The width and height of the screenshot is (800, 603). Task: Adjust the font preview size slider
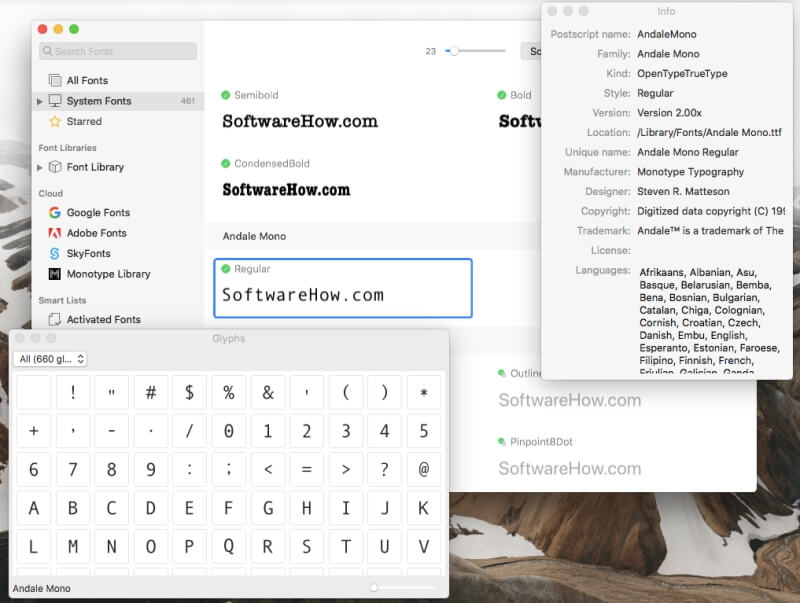point(454,51)
